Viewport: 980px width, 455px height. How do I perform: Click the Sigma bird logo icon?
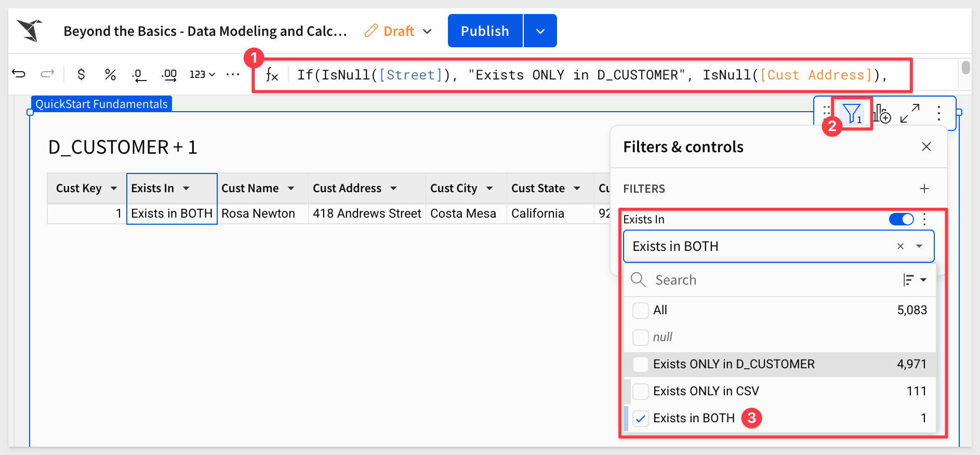30,31
